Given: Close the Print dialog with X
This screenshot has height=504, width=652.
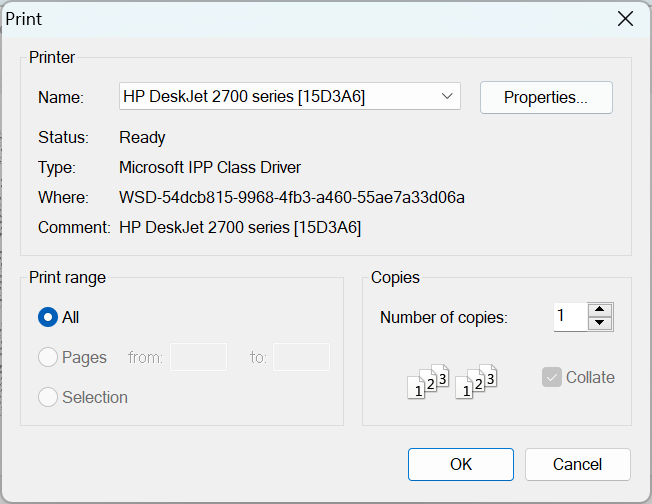Looking at the screenshot, I should point(625,19).
